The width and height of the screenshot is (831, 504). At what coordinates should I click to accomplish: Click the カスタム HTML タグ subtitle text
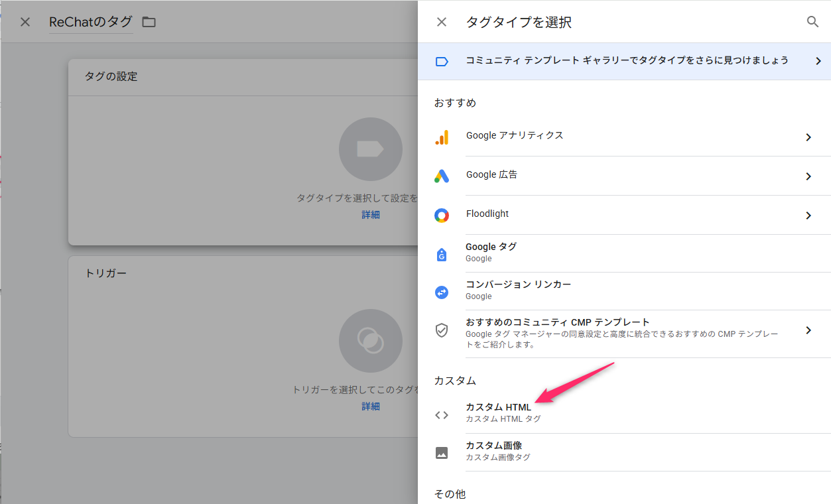pos(503,419)
